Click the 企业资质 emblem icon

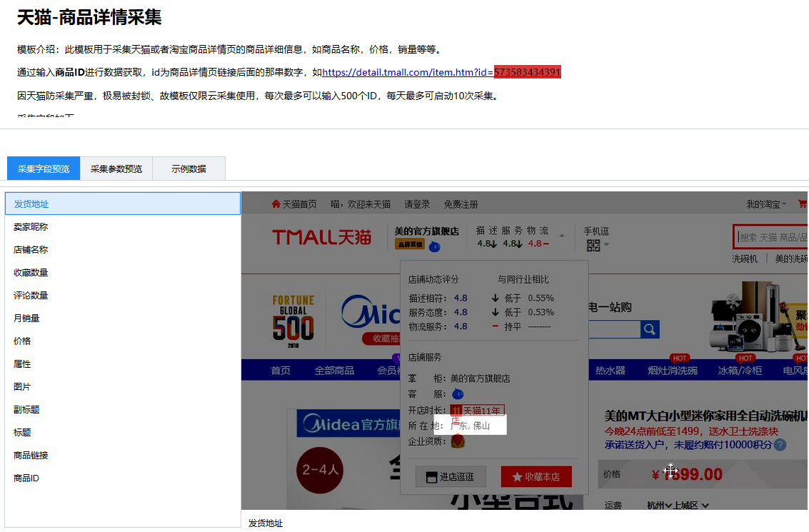coord(458,441)
